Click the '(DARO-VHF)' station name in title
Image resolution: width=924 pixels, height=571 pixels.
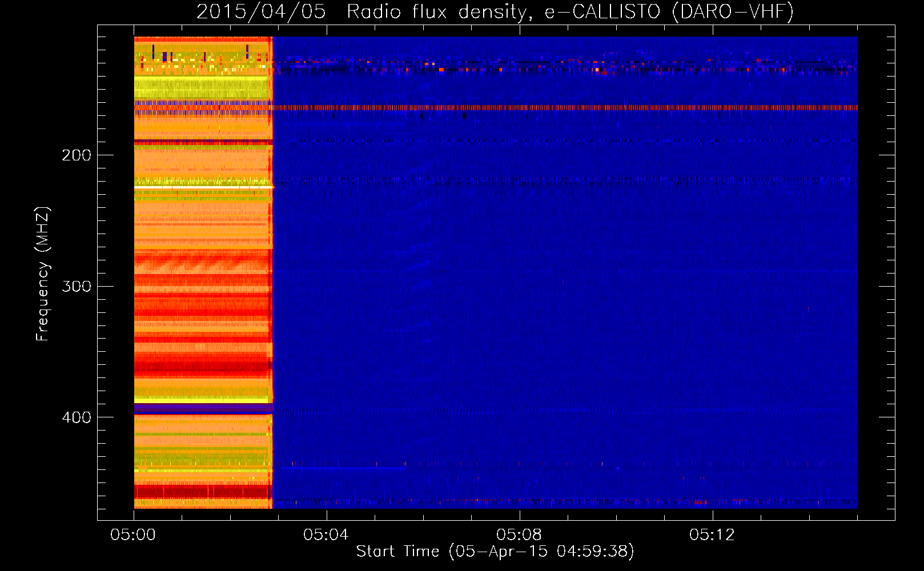point(733,11)
